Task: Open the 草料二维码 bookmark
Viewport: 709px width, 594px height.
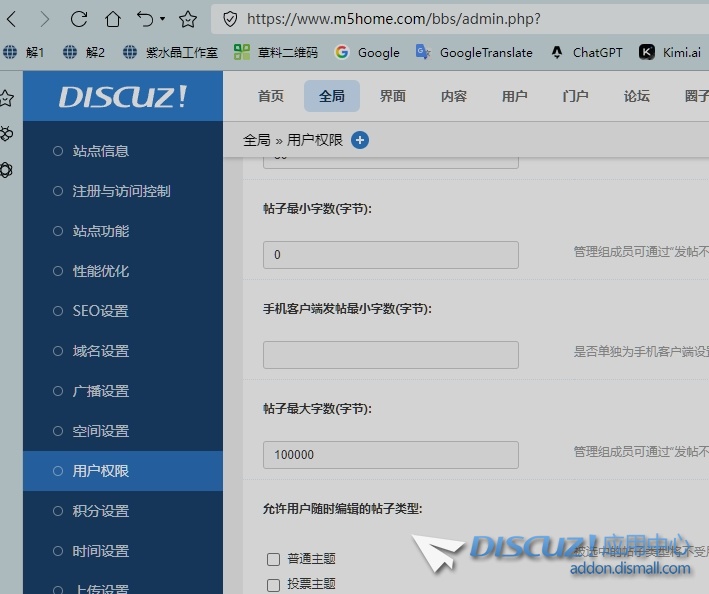Action: [x=276, y=52]
